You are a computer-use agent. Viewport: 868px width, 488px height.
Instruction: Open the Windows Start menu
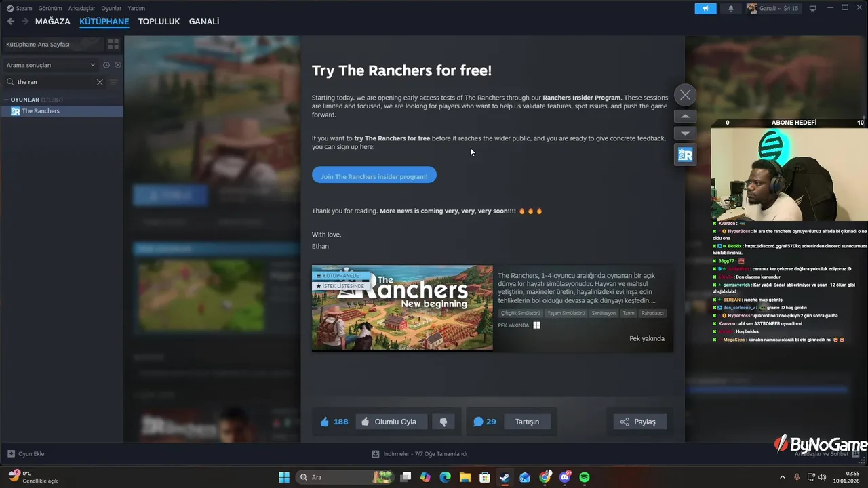pyautogui.click(x=284, y=477)
